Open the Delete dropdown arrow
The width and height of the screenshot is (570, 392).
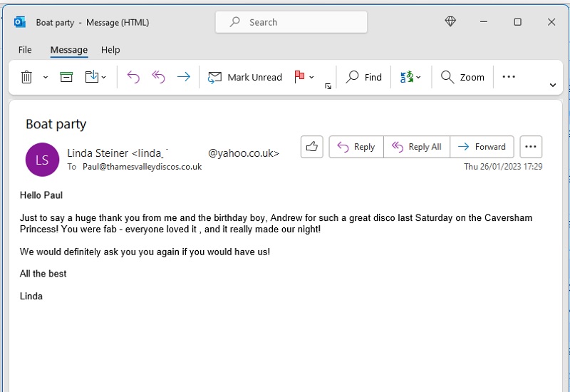[46, 77]
